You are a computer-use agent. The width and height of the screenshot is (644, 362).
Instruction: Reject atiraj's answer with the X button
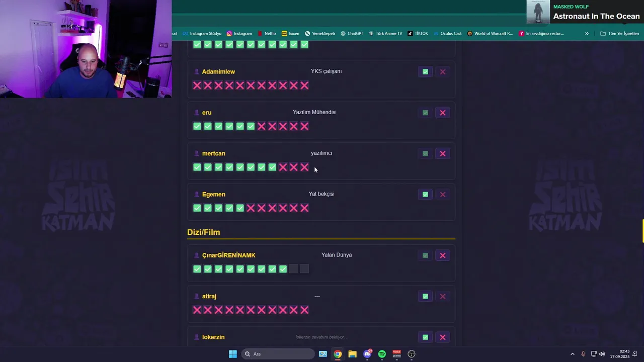pos(443,296)
